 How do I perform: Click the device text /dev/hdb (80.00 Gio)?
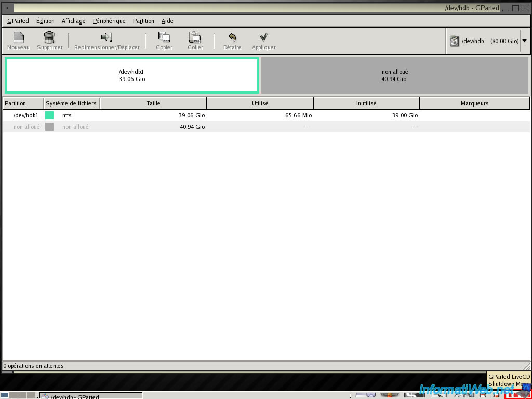click(x=490, y=41)
